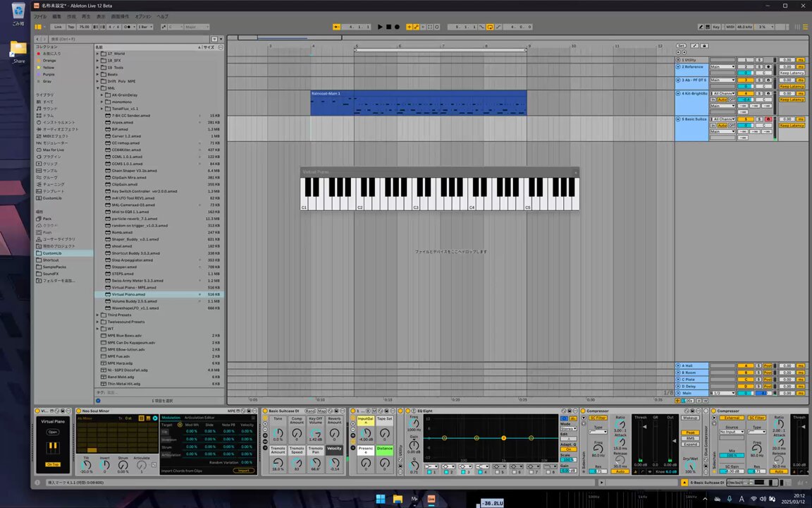
Task: Open the 編集 menu
Action: [56, 17]
